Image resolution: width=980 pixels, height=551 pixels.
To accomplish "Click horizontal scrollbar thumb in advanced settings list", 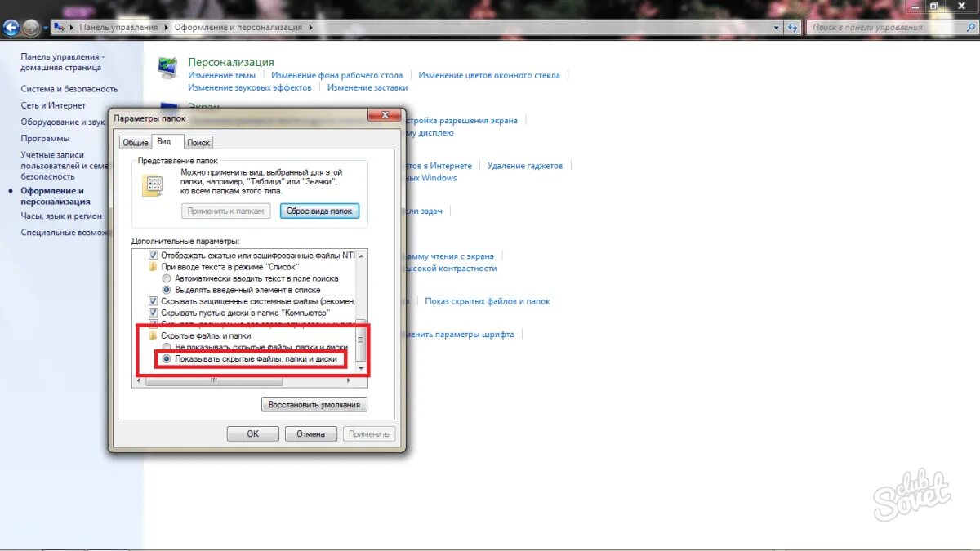I will [x=213, y=380].
